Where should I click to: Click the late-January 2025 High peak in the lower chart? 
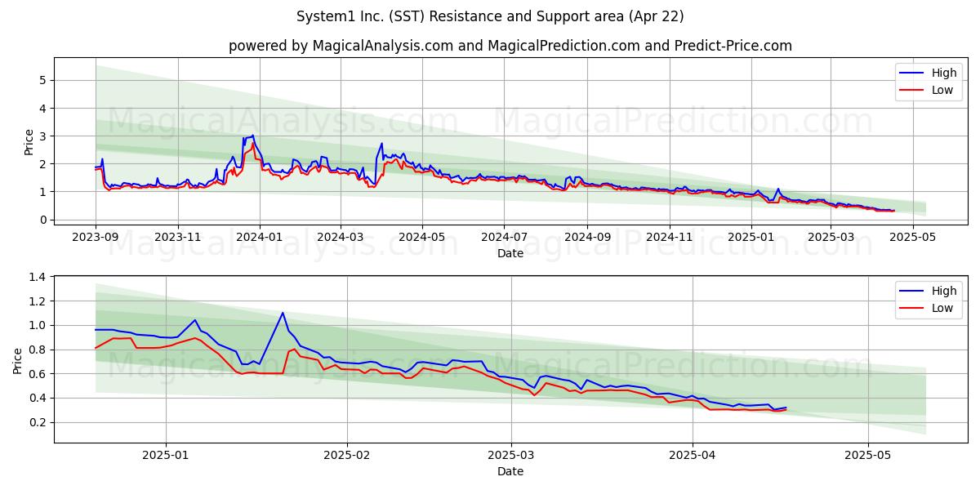coord(283,313)
